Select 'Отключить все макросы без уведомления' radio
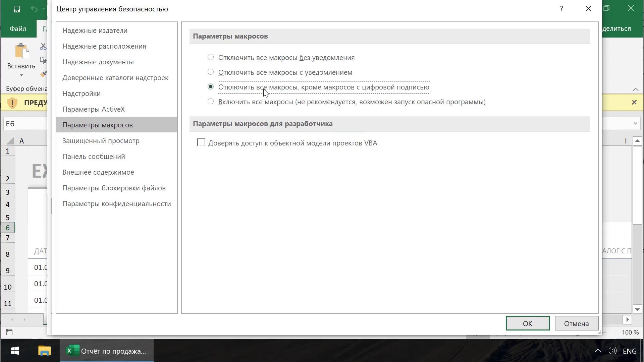The image size is (644, 362). point(211,57)
